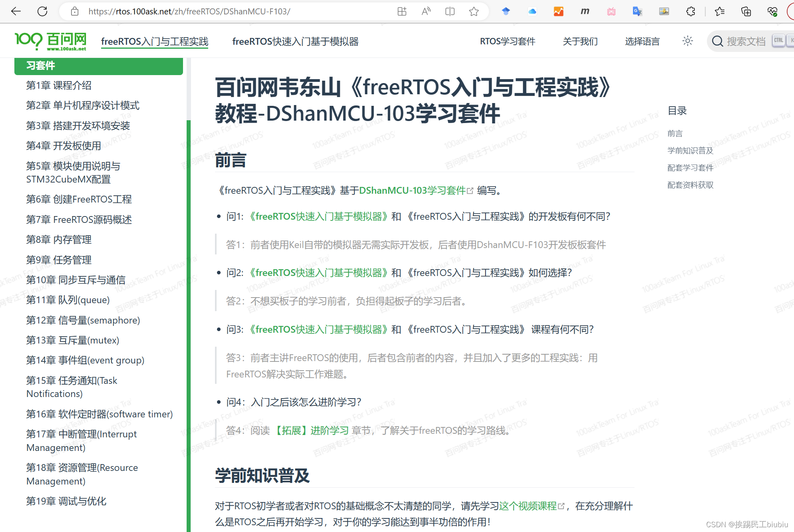Bookmark this page via the address bar star
Image resolution: width=794 pixels, height=532 pixels.
click(x=474, y=11)
